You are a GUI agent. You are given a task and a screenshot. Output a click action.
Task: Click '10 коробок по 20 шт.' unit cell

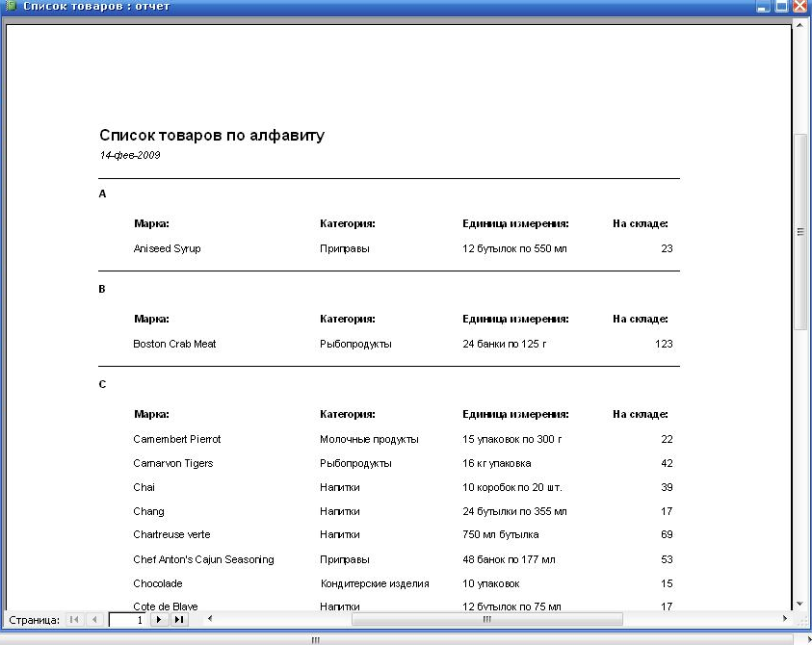[512, 487]
